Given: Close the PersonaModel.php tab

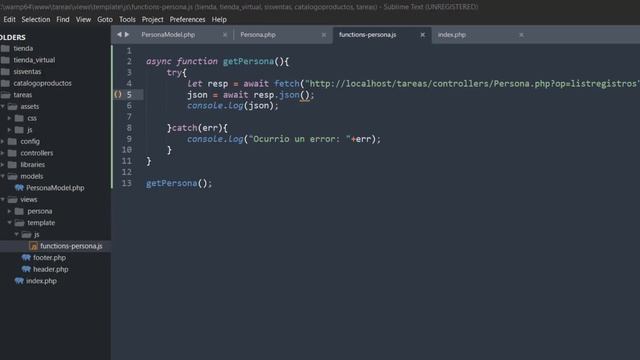Looking at the screenshot, I should [x=225, y=35].
